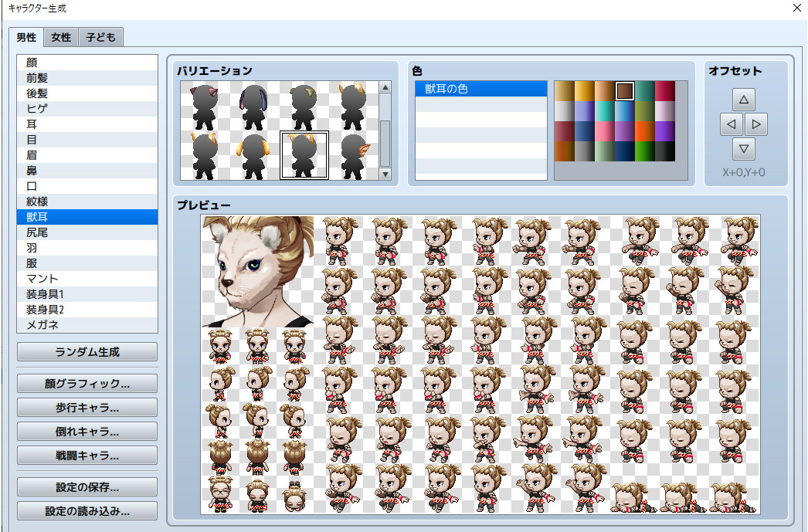
Task: Nudge the part down with the down offset arrow
Action: 744,148
